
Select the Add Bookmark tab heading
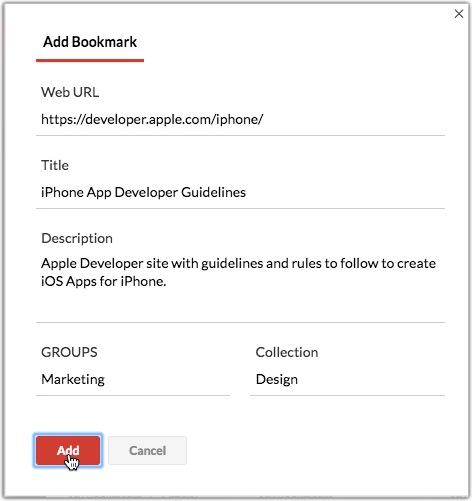click(x=90, y=42)
